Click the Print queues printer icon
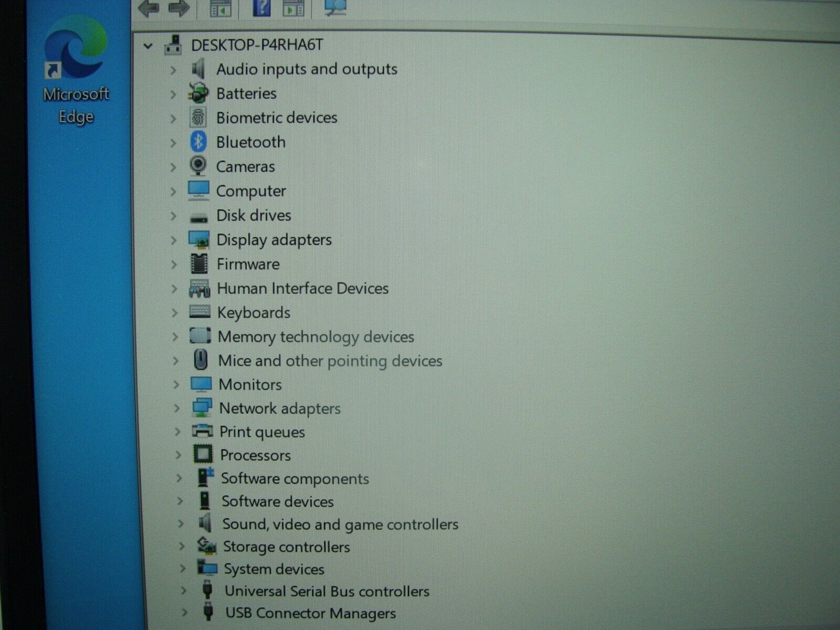The height and width of the screenshot is (630, 840). click(x=202, y=431)
